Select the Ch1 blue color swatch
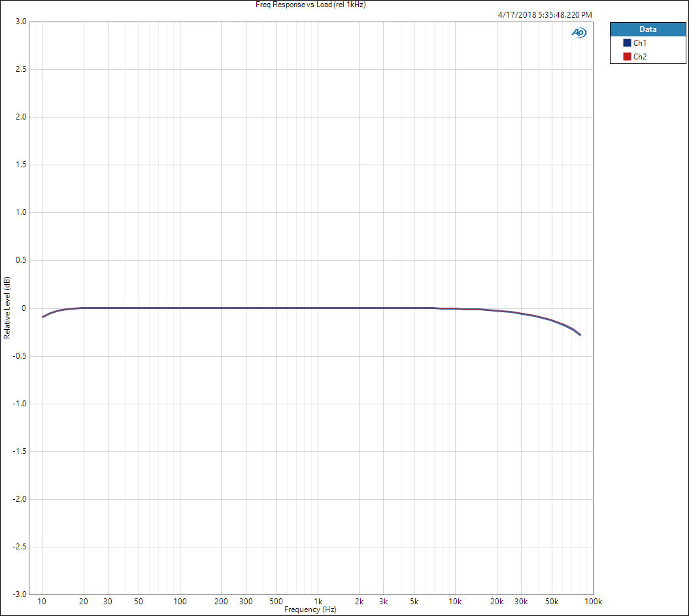The image size is (689, 616). coord(627,43)
